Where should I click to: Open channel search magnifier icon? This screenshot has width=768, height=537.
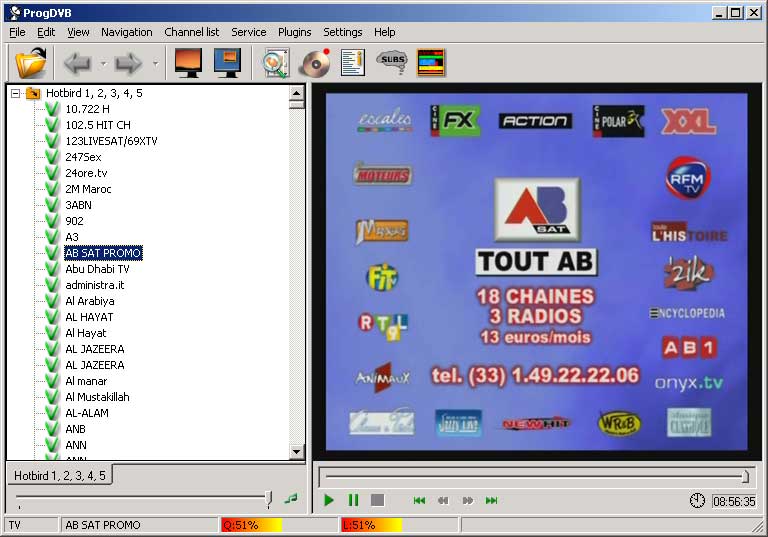click(276, 63)
